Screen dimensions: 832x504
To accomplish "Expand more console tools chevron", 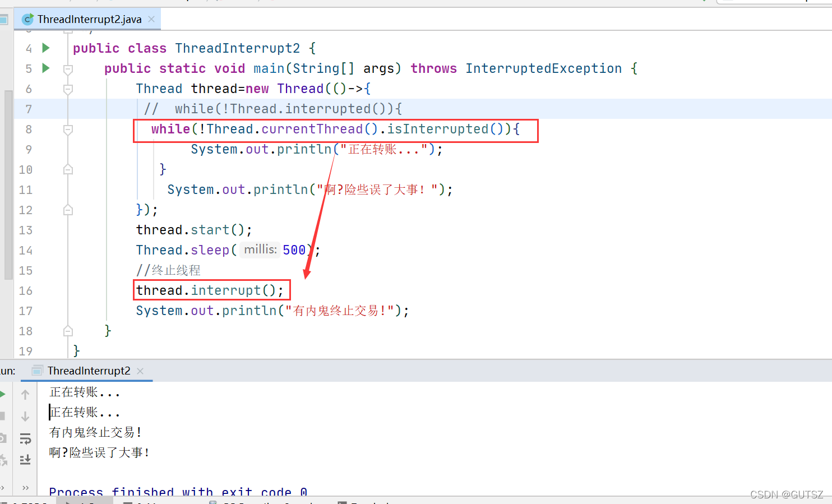I will (25, 488).
